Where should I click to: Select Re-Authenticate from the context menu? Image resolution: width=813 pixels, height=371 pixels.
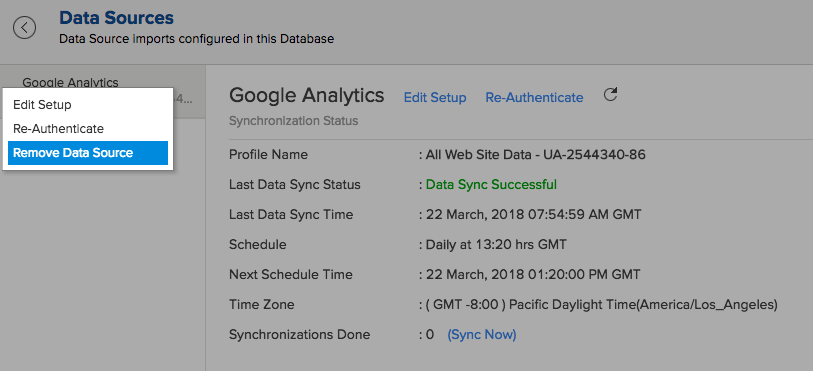pos(58,129)
